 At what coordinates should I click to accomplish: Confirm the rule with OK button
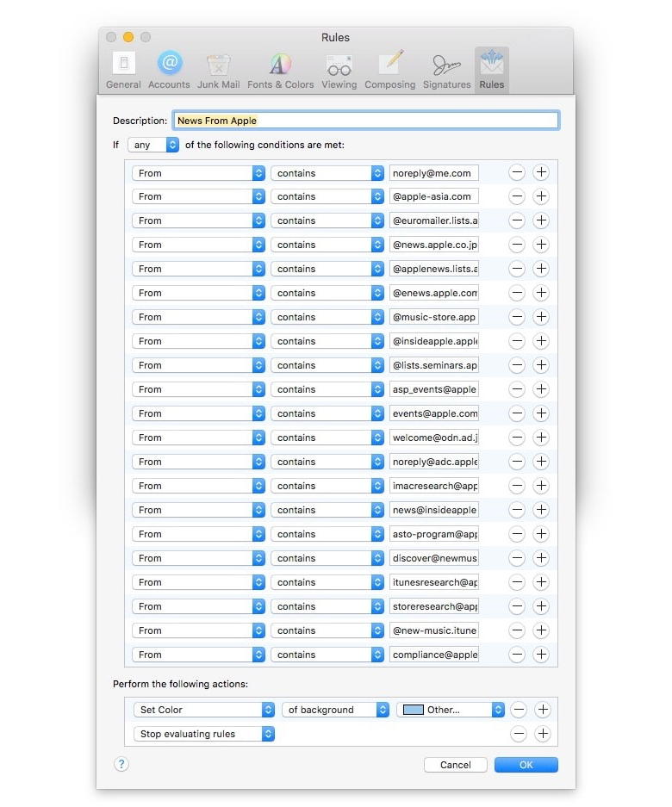(526, 765)
